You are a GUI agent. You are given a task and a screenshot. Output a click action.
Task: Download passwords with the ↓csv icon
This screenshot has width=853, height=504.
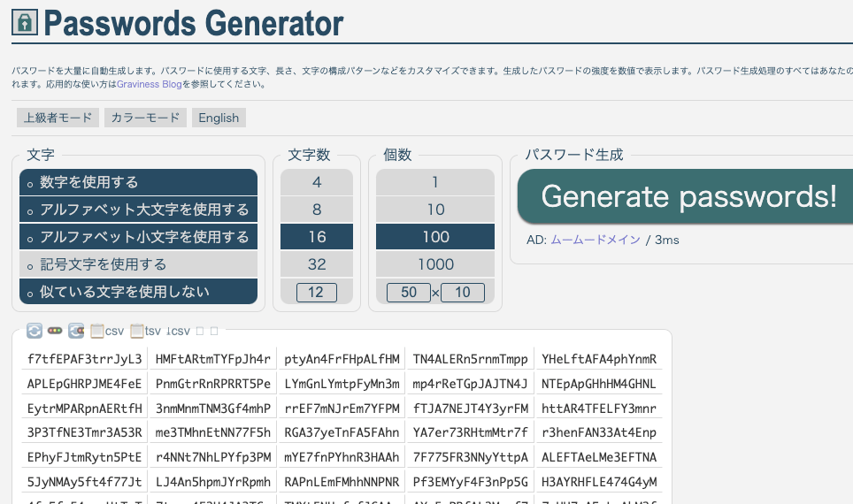[178, 331]
